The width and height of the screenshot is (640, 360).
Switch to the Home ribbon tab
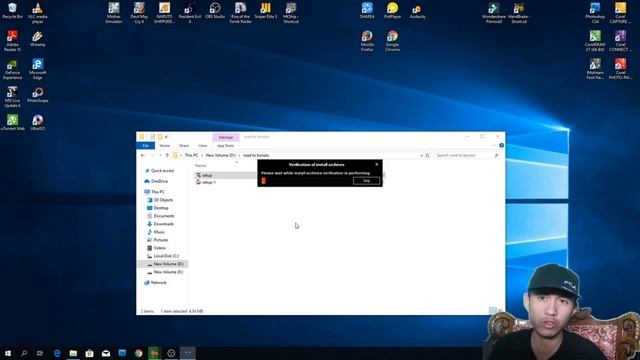[x=164, y=146]
